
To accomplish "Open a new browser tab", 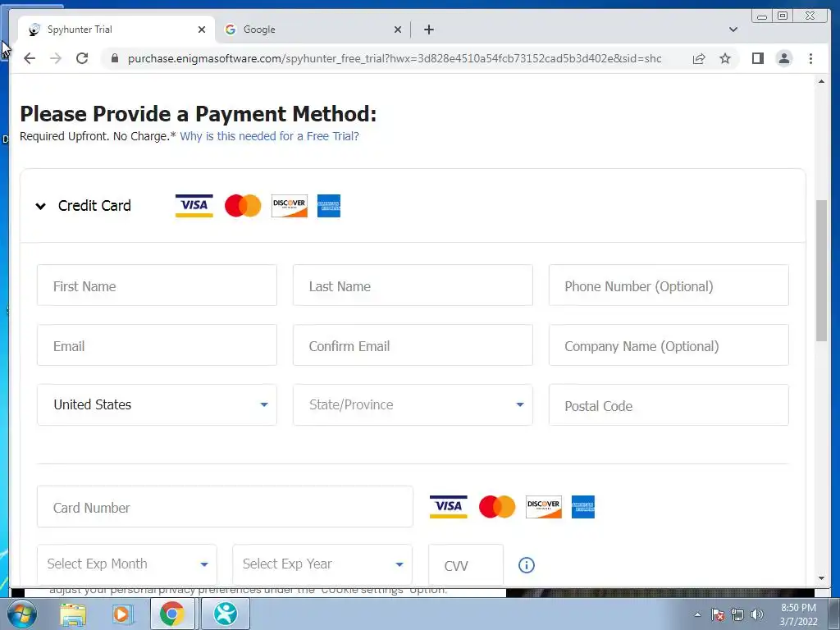I will click(x=428, y=30).
